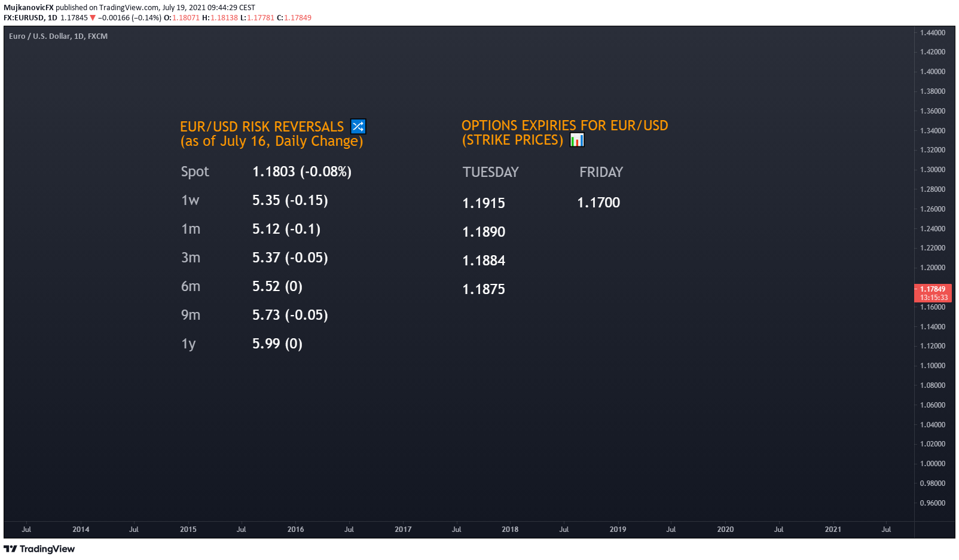Click the 1.20000 price axis label
959x560 pixels.
[x=933, y=268]
